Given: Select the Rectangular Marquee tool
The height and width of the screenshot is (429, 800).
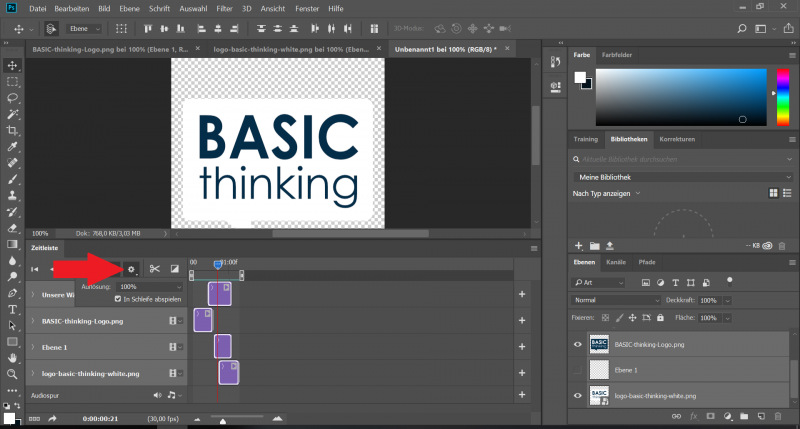Looking at the screenshot, I should (12, 82).
